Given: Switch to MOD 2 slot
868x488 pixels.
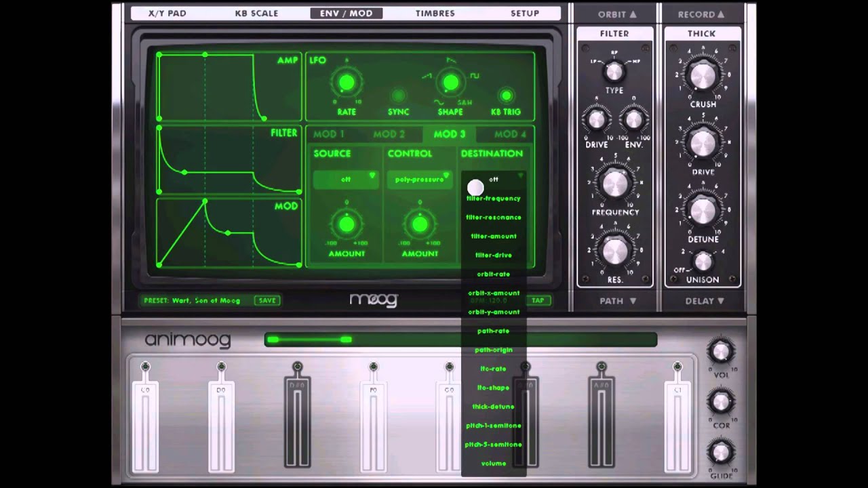Looking at the screenshot, I should tap(389, 134).
